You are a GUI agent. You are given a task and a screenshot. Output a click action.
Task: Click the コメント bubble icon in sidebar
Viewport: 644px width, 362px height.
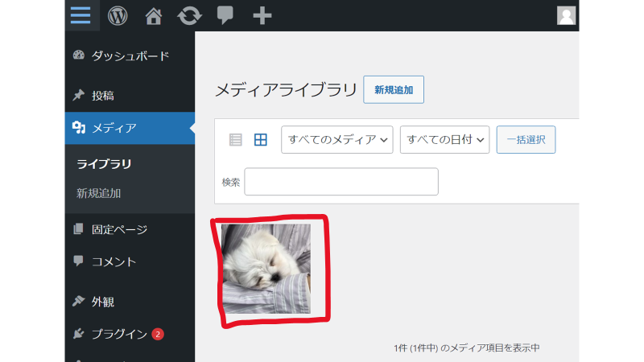[78, 261]
